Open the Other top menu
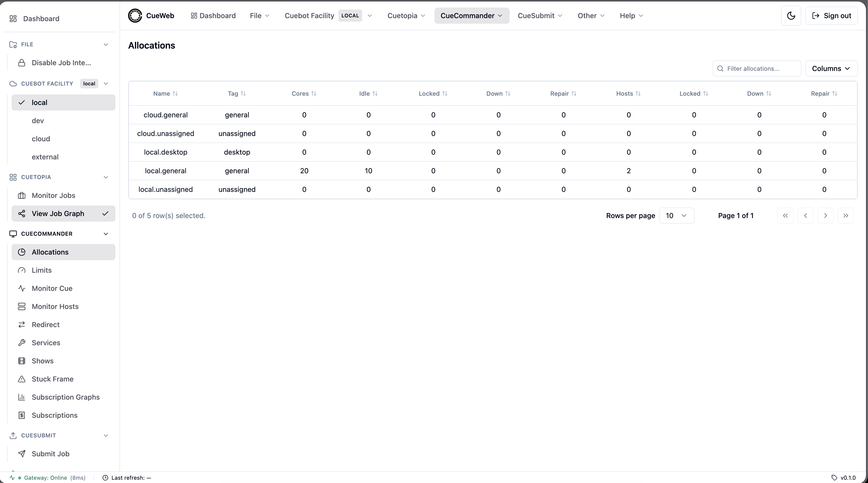Image resolution: width=868 pixels, height=483 pixels. 591,16
